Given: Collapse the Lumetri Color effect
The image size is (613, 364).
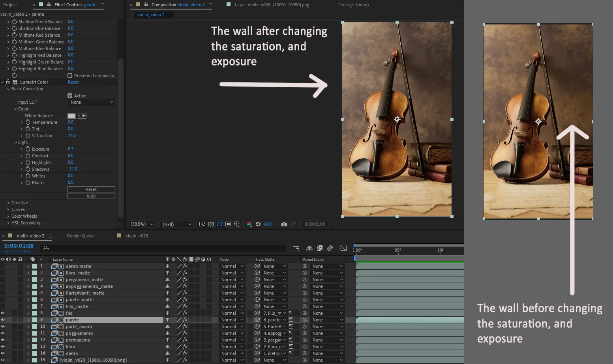Looking at the screenshot, I should [x=2, y=82].
